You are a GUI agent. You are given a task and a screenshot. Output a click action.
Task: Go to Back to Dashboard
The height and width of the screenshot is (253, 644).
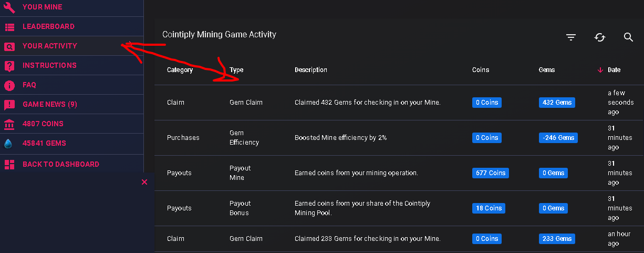click(x=60, y=165)
